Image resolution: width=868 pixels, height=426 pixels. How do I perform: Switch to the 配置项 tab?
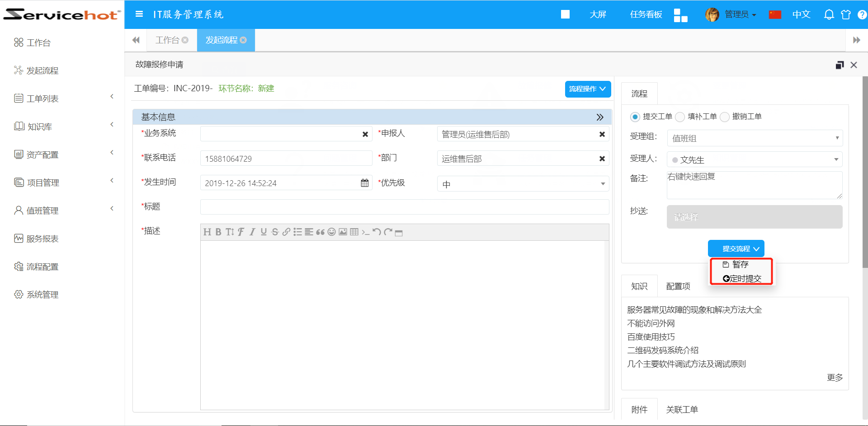point(677,286)
